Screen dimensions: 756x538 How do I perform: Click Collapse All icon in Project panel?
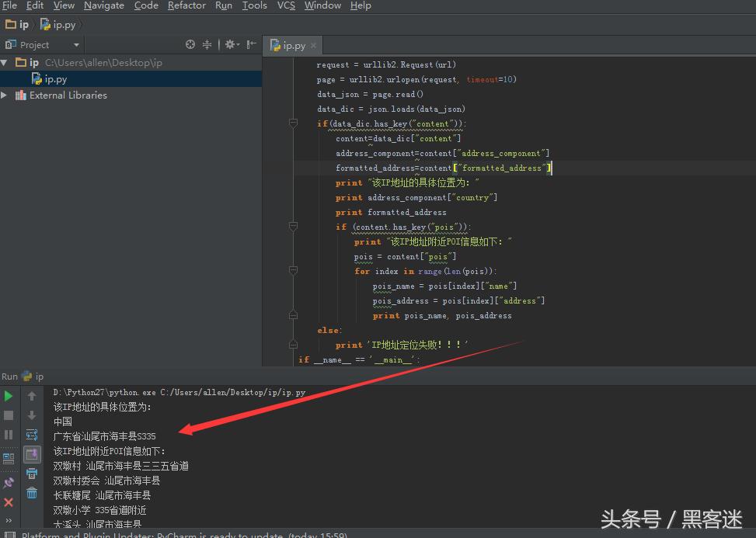point(207,45)
